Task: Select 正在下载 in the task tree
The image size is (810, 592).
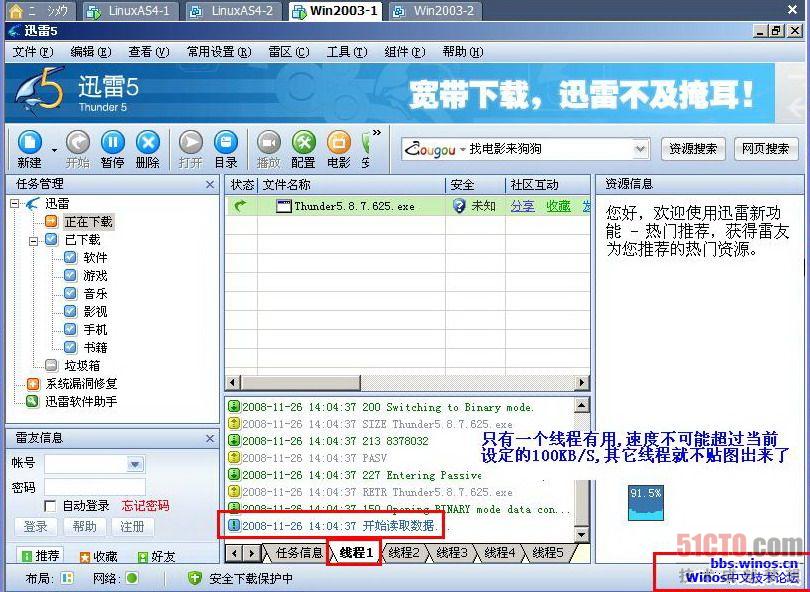Action: (88, 222)
